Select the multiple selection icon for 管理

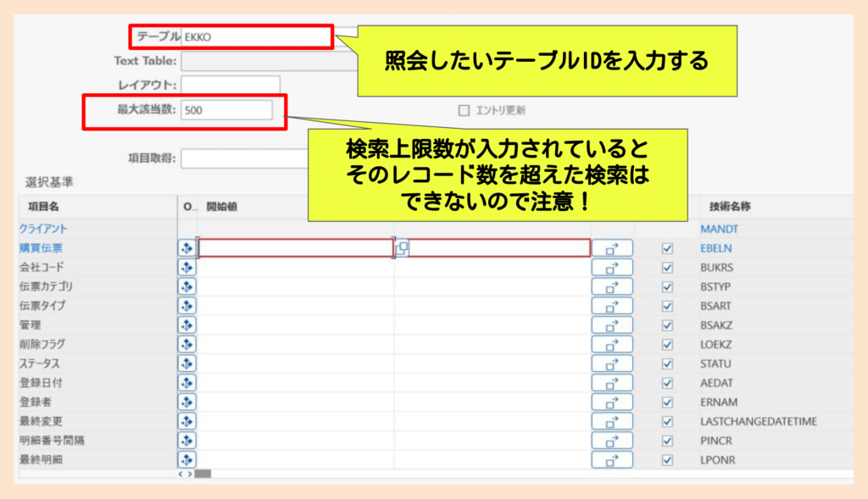point(186,323)
